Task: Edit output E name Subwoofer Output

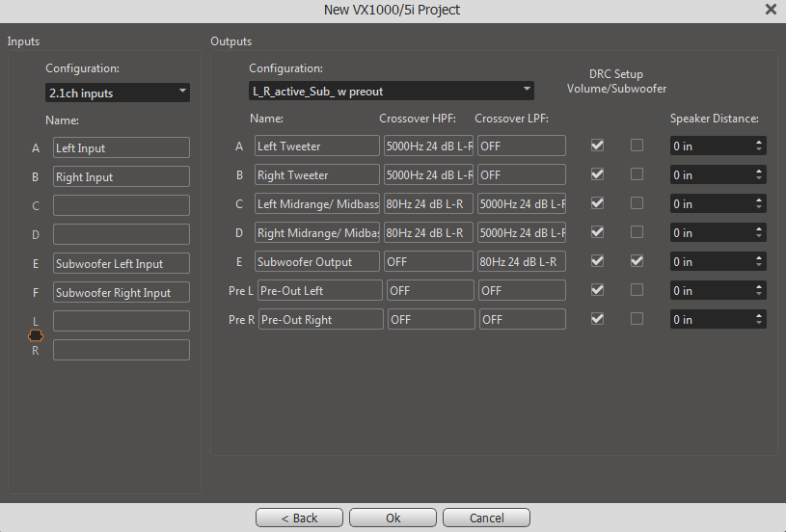Action: [x=316, y=261]
